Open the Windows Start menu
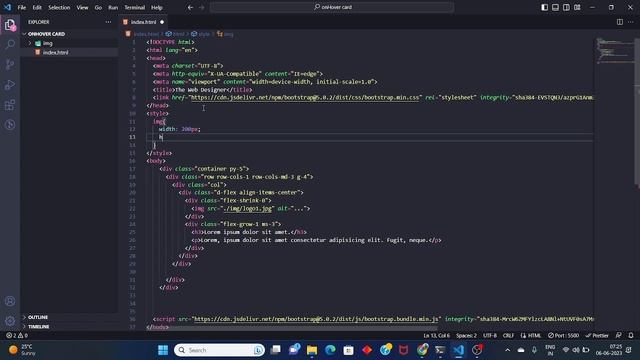This screenshot has height=360, width=640. (163, 350)
